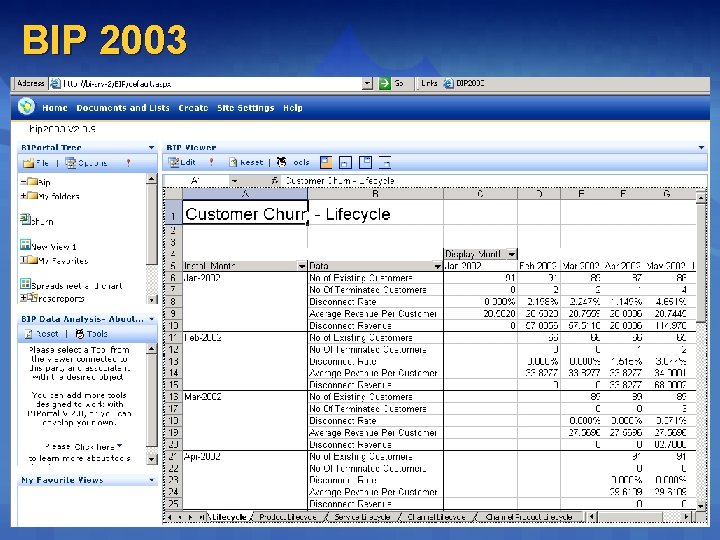Open the BIPortal Tree panel dropdown arrow

point(151,147)
